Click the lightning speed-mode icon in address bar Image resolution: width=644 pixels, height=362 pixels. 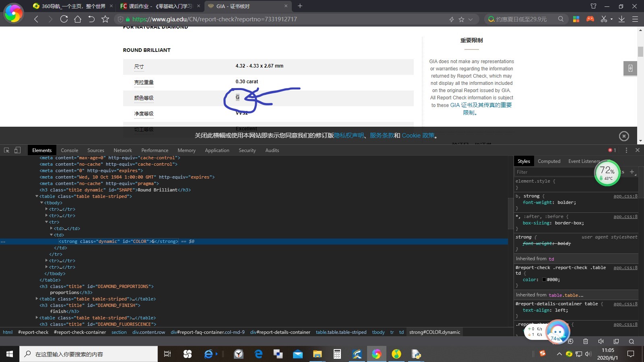[x=452, y=19]
